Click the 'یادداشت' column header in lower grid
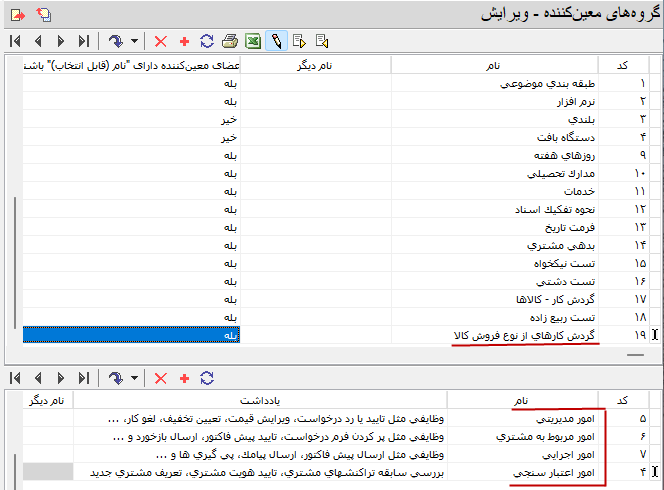 (x=260, y=400)
